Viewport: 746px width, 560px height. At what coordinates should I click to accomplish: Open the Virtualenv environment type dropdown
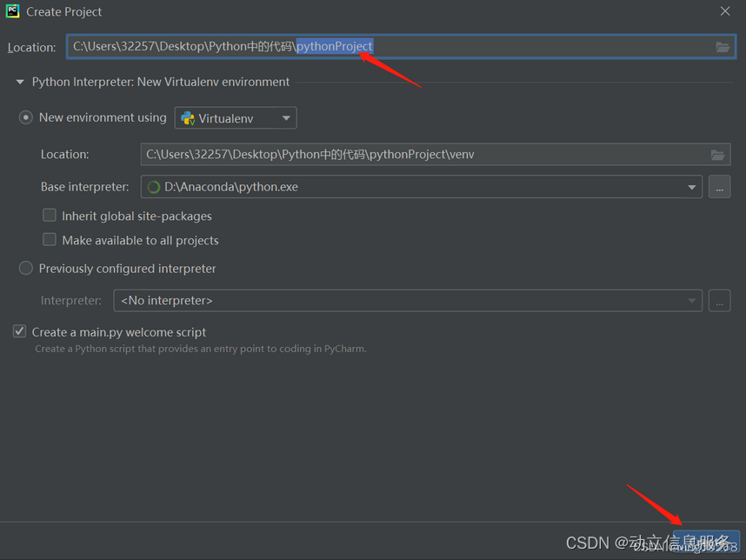tap(236, 118)
